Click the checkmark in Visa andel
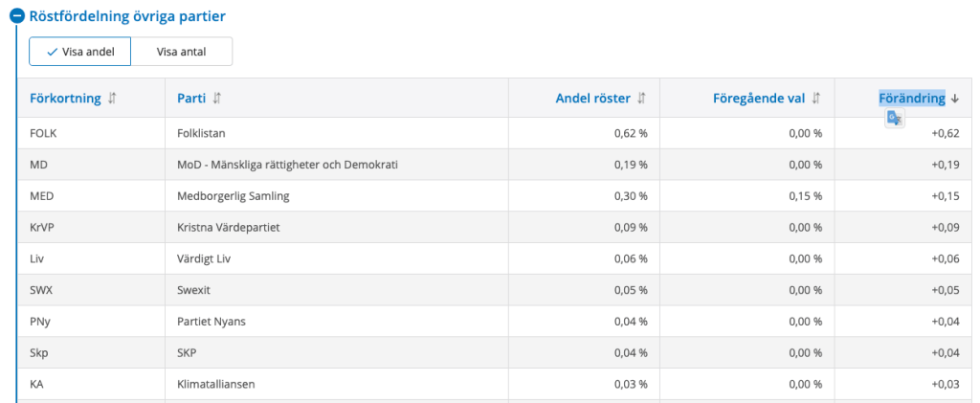The width and height of the screenshot is (980, 403). [53, 52]
